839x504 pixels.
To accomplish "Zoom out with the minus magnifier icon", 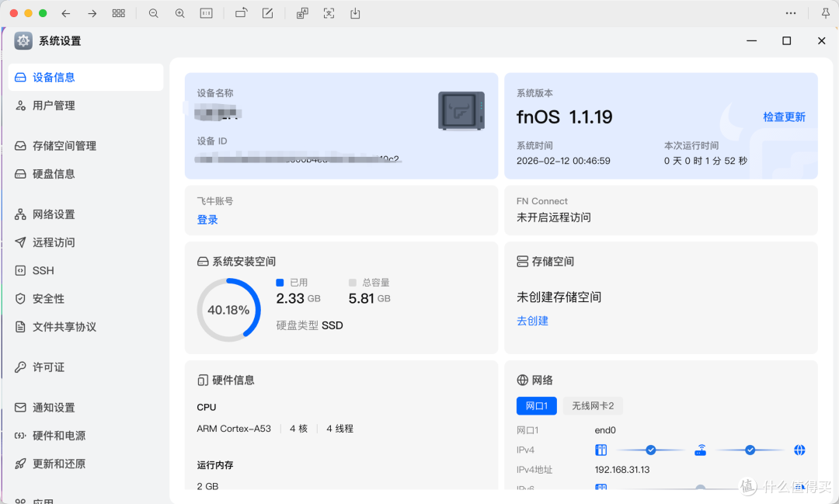I will pos(154,13).
